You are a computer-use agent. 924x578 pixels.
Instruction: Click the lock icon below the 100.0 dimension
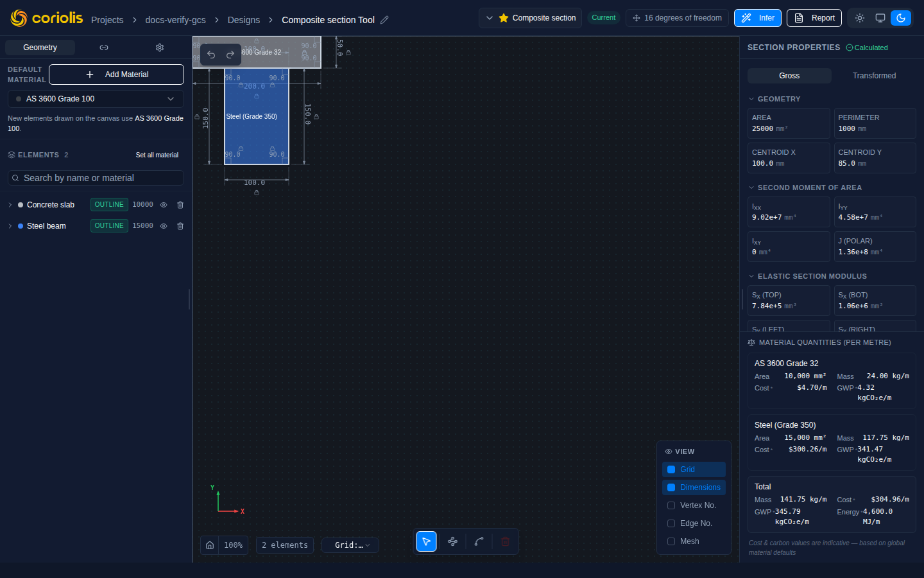pyautogui.click(x=257, y=193)
